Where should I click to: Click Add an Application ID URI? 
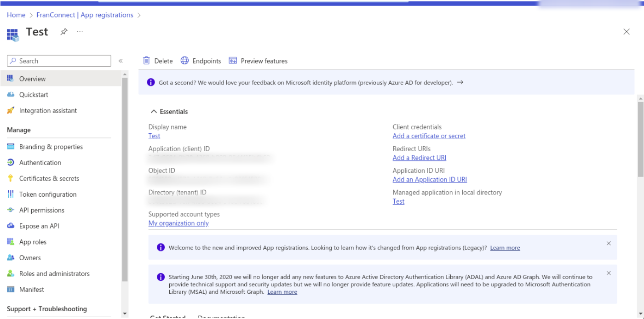[x=430, y=180]
